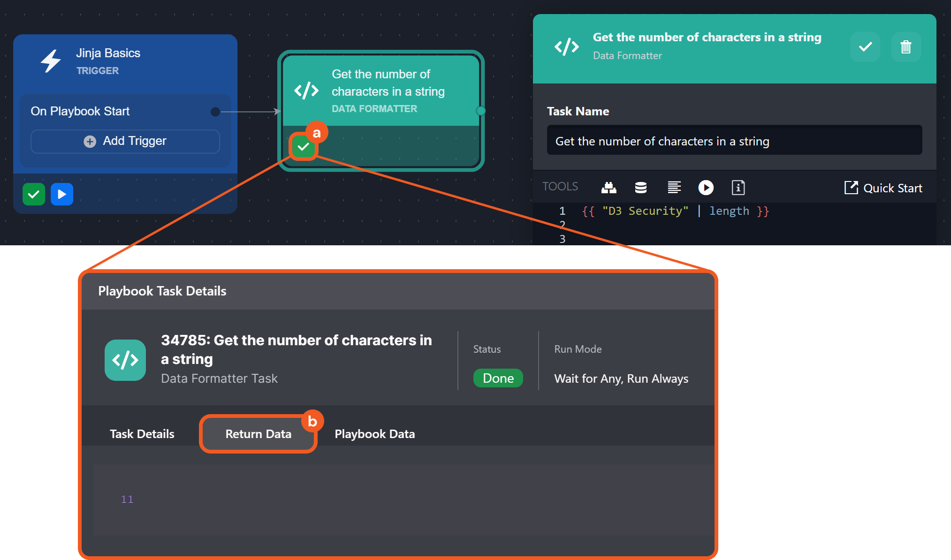
Task: Switch to the Playbook Data tab
Action: point(374,434)
